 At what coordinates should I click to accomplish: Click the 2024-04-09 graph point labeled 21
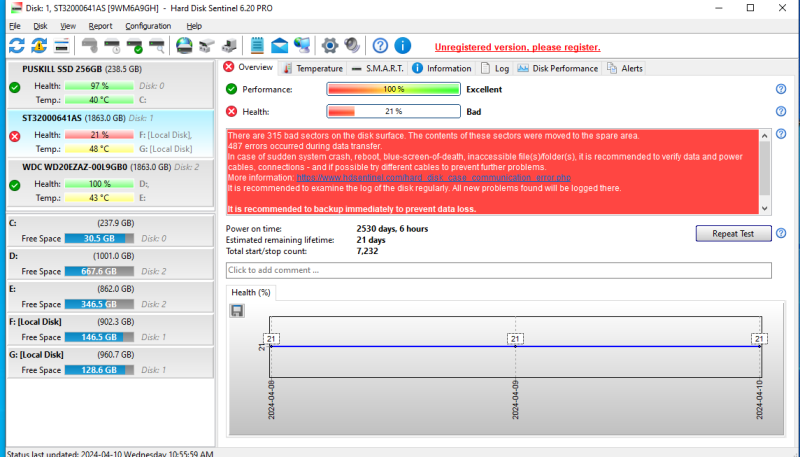(515, 339)
